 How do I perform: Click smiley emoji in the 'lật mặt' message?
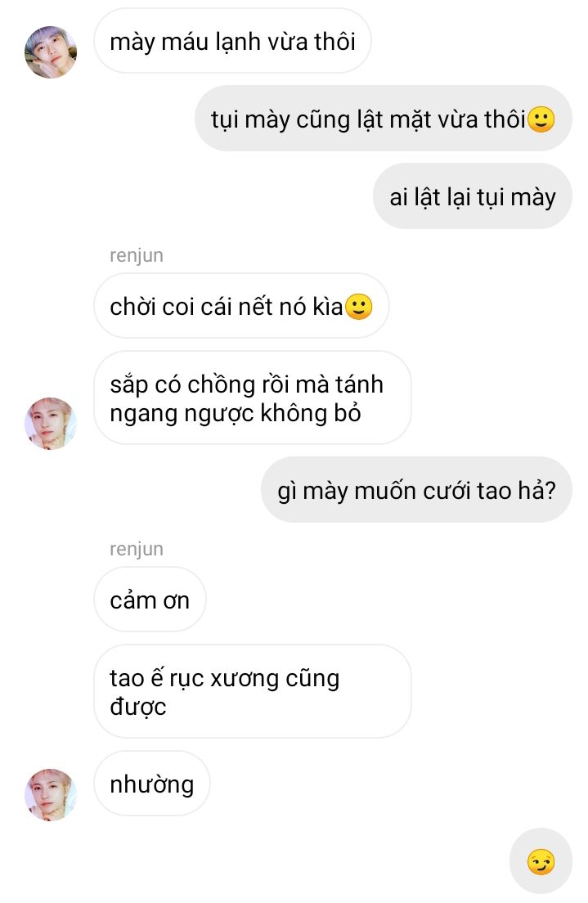(541, 119)
